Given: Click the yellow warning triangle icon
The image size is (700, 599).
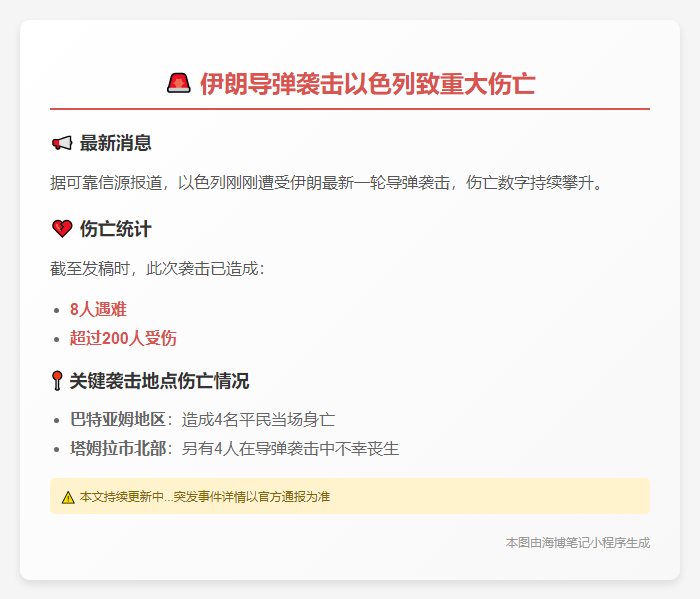Looking at the screenshot, I should [x=67, y=496].
